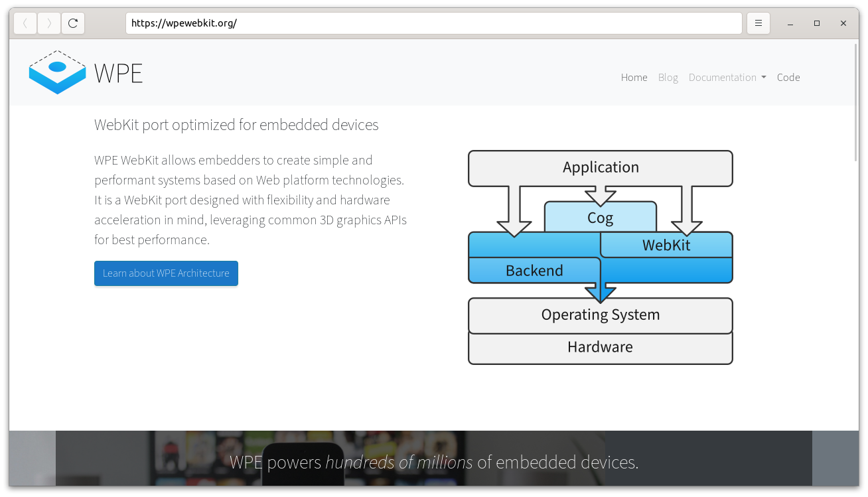Click the Operating System diagram block
Viewport: 868px width, 497px height.
coord(600,315)
